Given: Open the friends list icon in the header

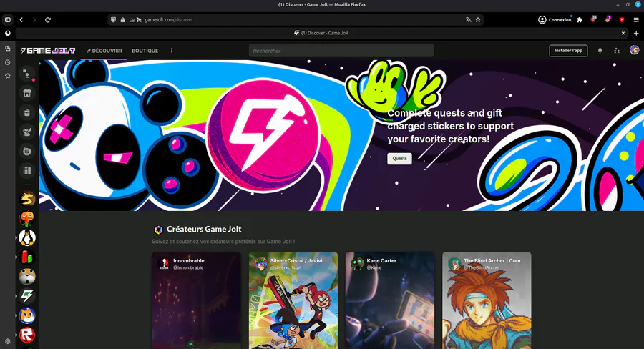Looking at the screenshot, I should pos(617,51).
